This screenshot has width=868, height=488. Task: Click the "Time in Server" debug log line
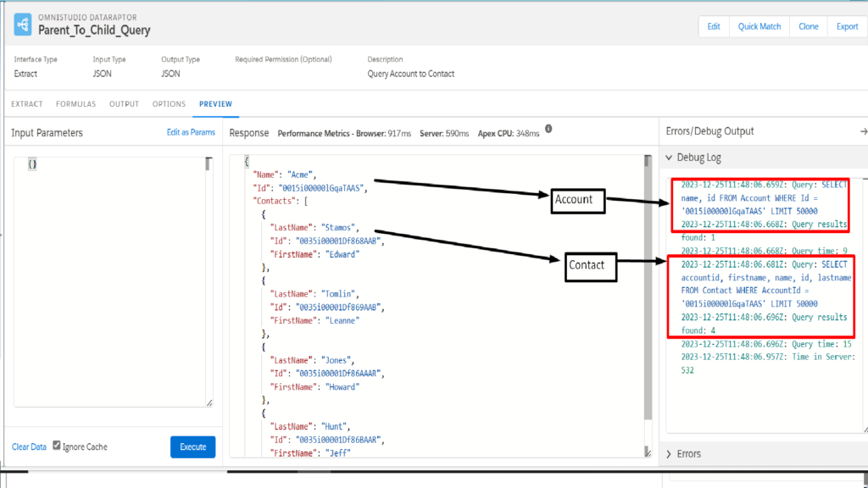(768, 363)
